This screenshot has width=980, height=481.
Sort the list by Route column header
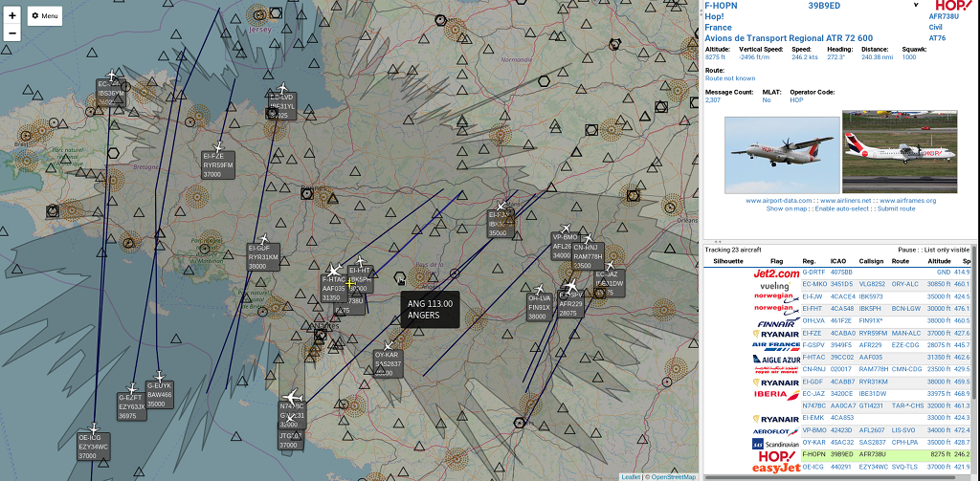[x=901, y=261]
